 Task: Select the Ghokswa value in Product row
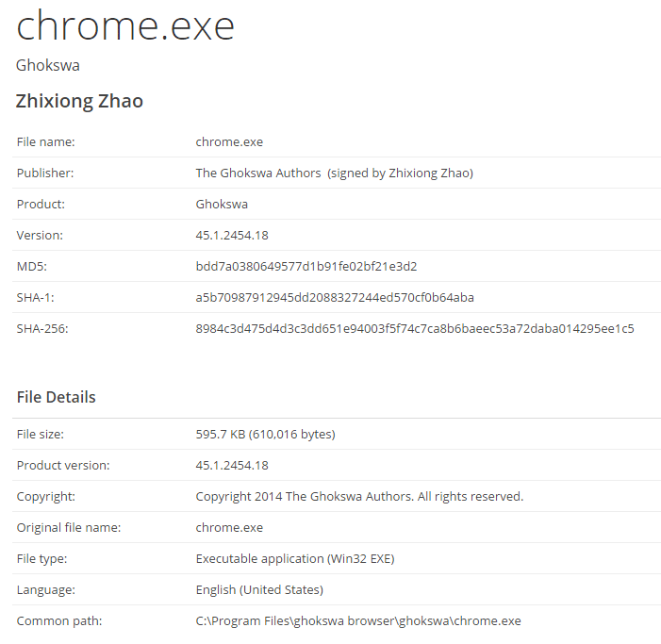click(x=222, y=205)
